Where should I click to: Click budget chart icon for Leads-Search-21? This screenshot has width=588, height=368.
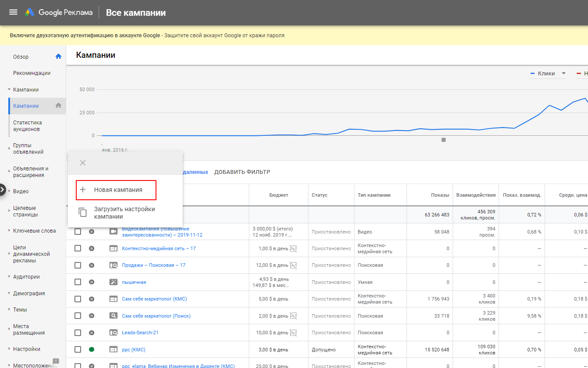coord(294,333)
